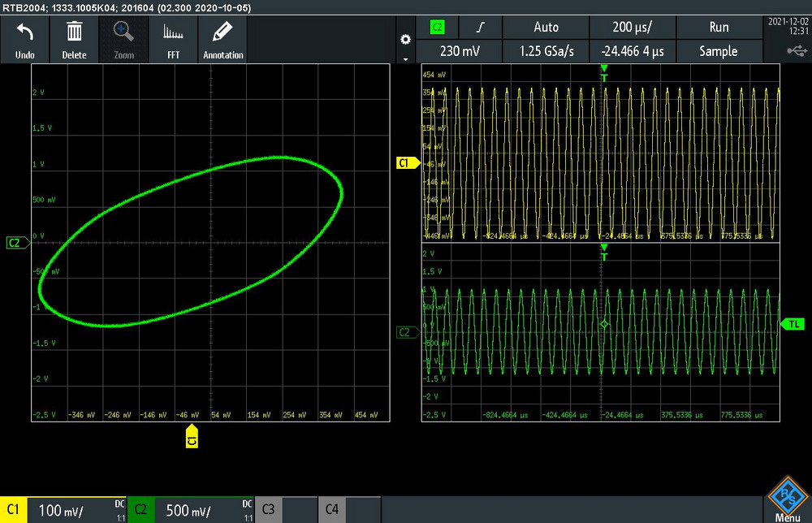Open the Auto trigger mode setting
The width and height of the screenshot is (812, 523).
[x=546, y=28]
